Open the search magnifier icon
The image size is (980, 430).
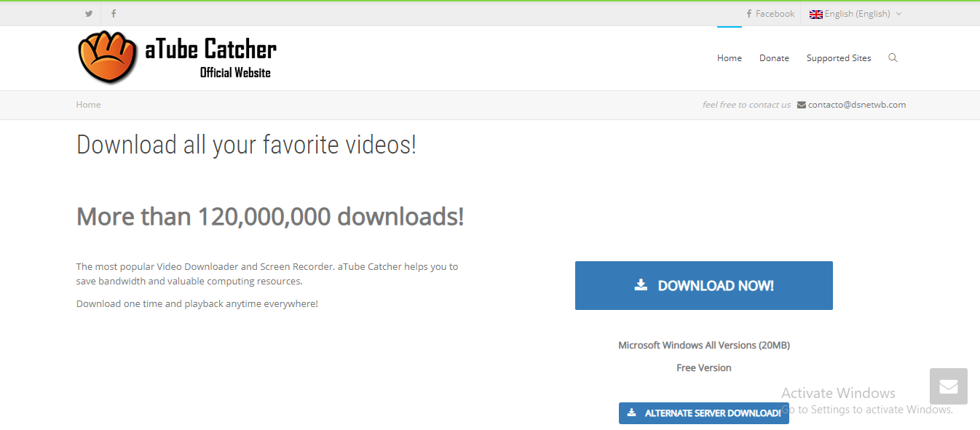[893, 57]
